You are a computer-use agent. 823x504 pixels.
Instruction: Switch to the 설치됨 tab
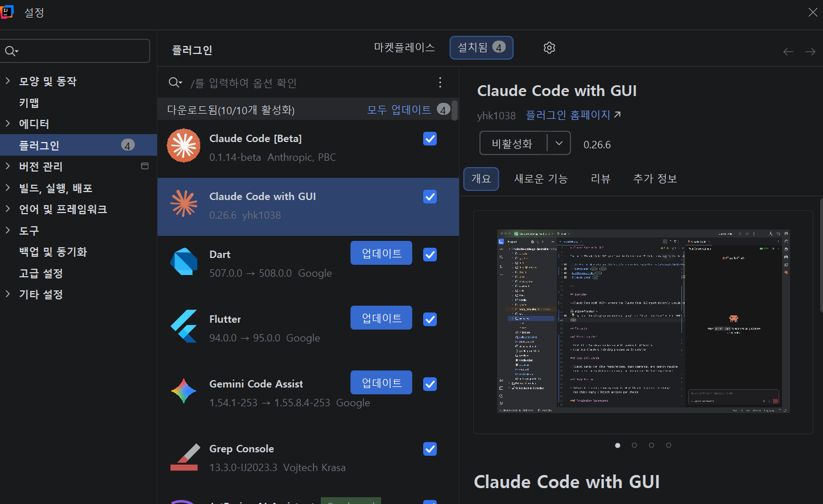coord(482,48)
